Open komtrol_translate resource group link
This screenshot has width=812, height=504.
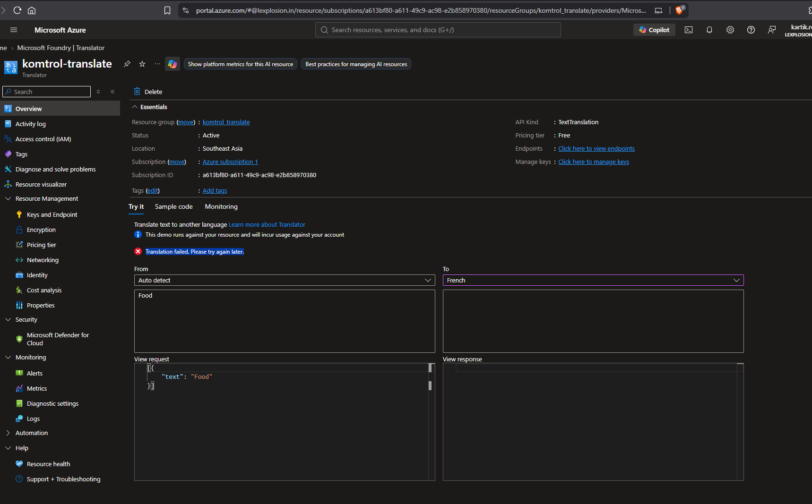point(226,122)
